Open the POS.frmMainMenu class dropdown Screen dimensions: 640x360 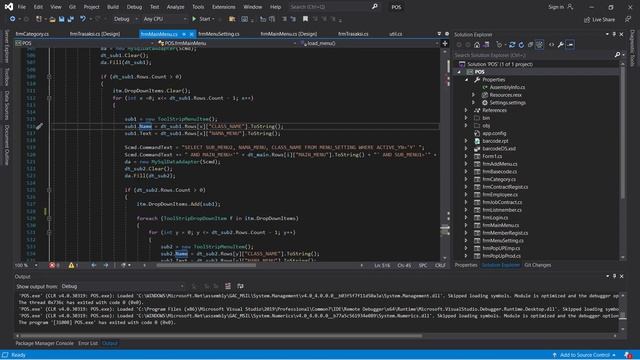pos(227,43)
